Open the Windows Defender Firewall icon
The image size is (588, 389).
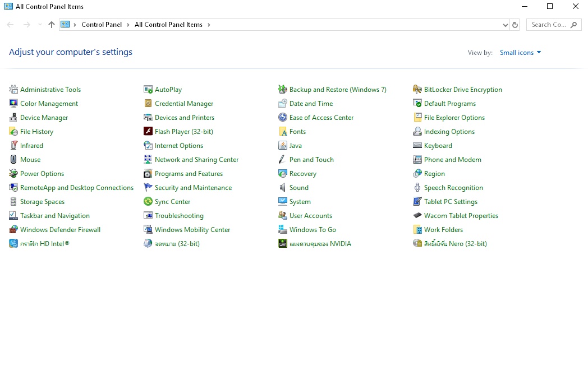[x=13, y=229]
